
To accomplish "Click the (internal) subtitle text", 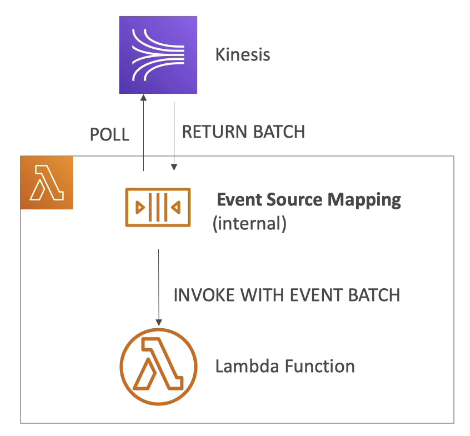I will [x=250, y=223].
